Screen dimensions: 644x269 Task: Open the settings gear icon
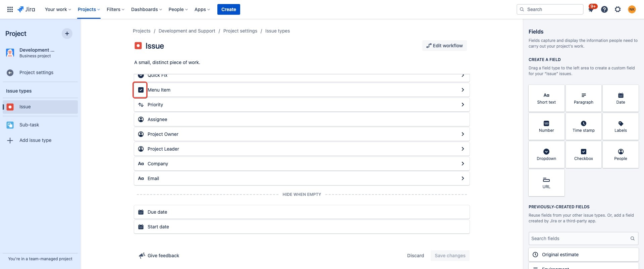coord(618,9)
